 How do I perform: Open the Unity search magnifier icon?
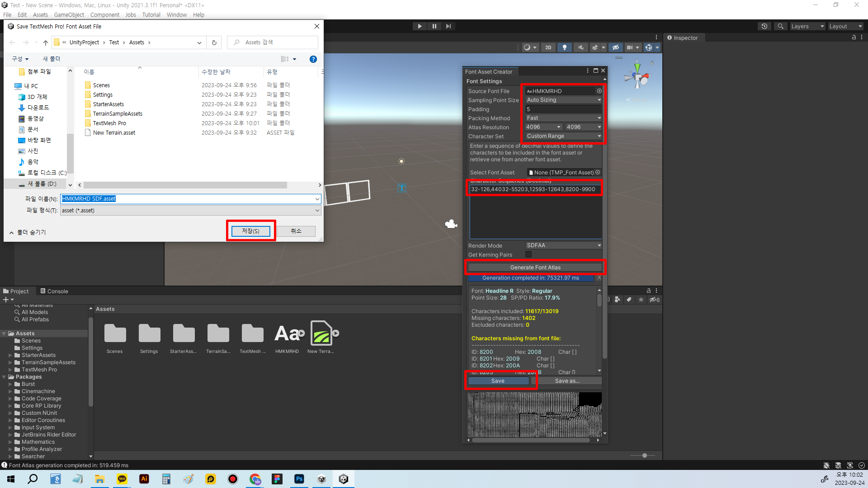pyautogui.click(x=780, y=26)
